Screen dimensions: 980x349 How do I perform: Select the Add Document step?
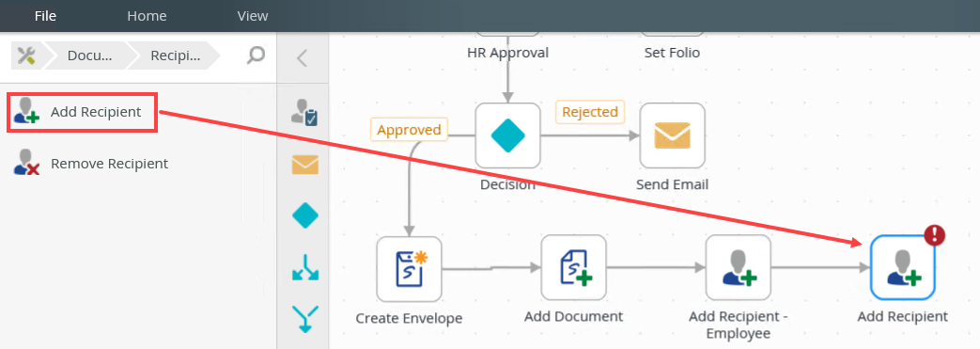pyautogui.click(x=573, y=268)
